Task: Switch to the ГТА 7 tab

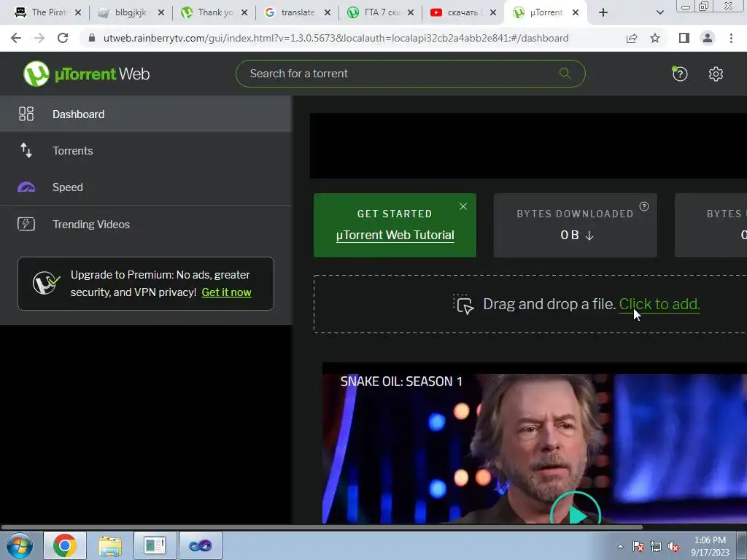Action: (x=380, y=13)
